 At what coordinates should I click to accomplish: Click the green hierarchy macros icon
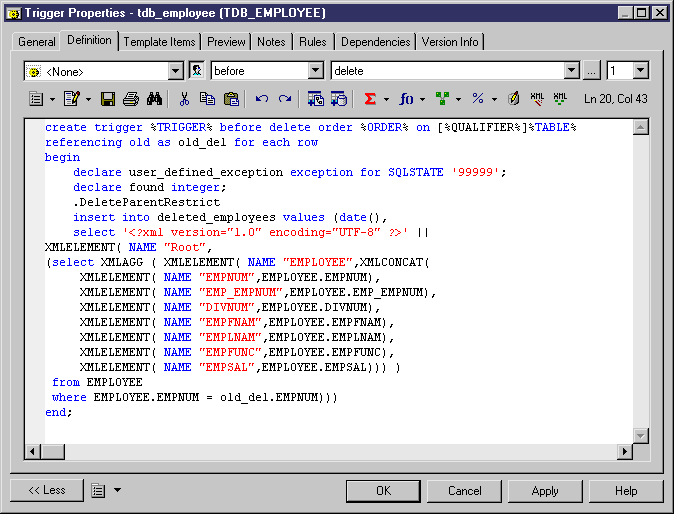click(x=442, y=99)
